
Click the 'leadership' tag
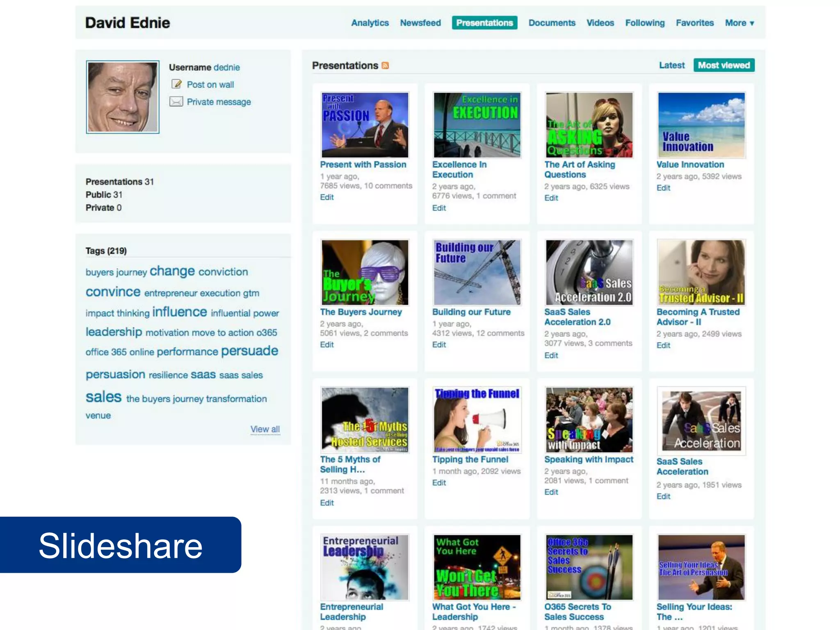tap(114, 331)
